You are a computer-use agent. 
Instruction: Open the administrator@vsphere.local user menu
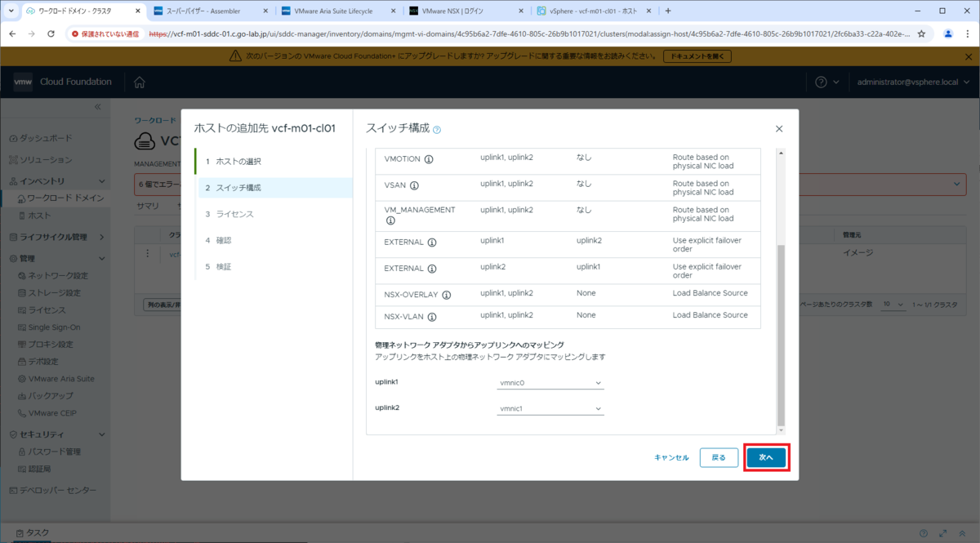coord(914,82)
